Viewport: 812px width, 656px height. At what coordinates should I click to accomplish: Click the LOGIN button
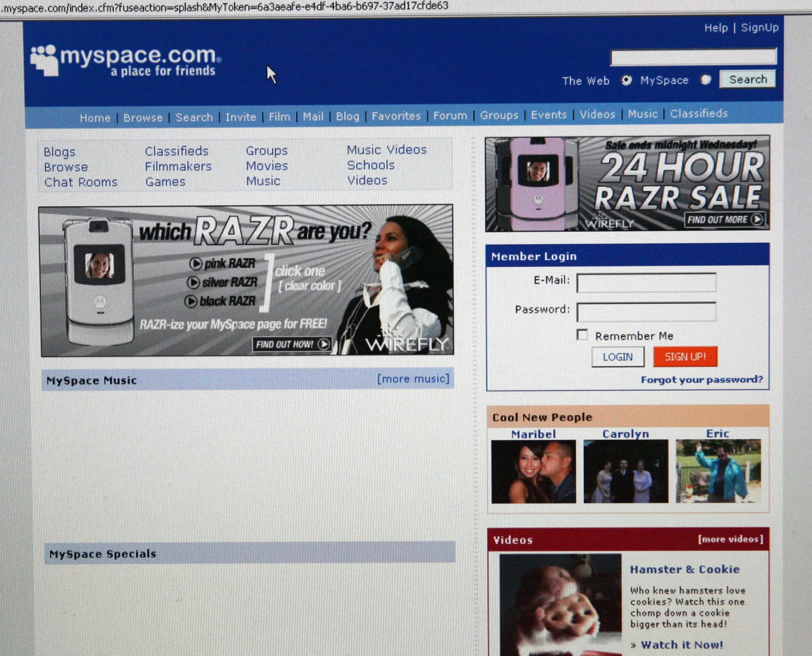pyautogui.click(x=618, y=357)
